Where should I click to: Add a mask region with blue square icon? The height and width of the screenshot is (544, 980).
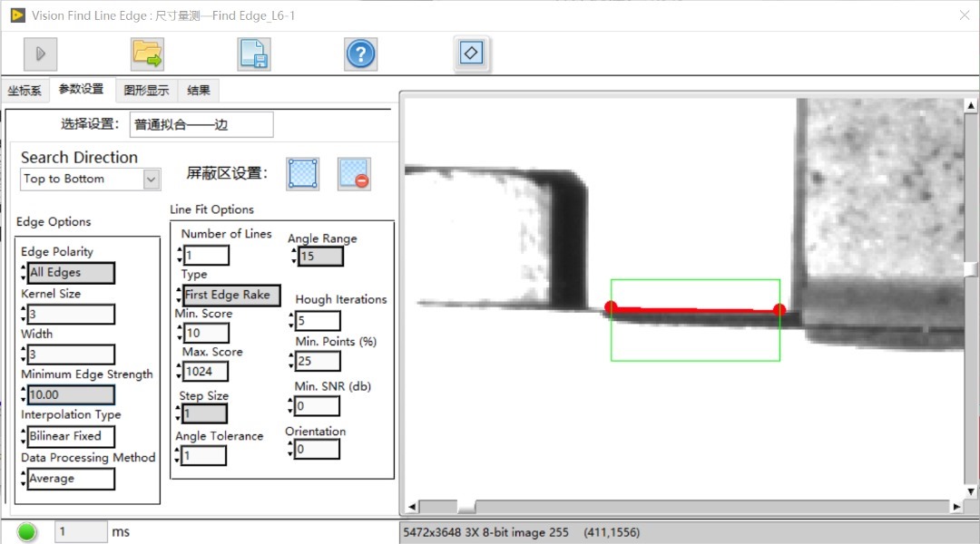pyautogui.click(x=303, y=174)
